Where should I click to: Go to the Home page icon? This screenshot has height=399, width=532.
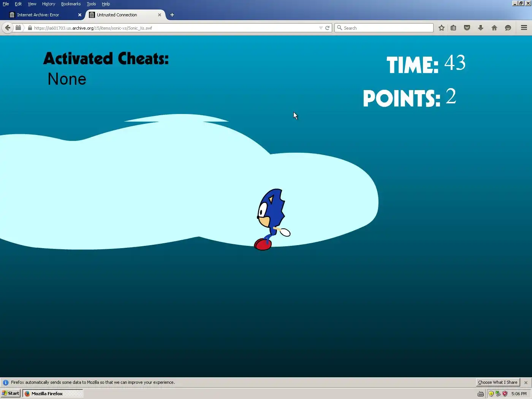point(494,28)
